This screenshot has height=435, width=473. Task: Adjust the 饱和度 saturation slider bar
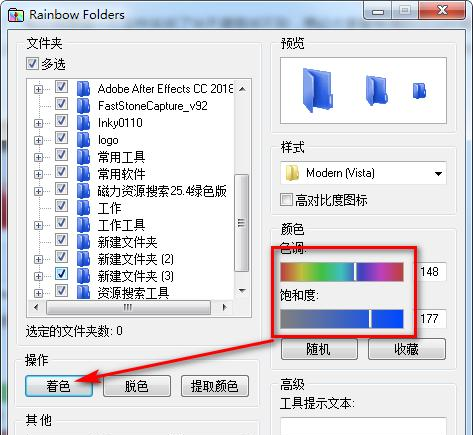tap(342, 319)
